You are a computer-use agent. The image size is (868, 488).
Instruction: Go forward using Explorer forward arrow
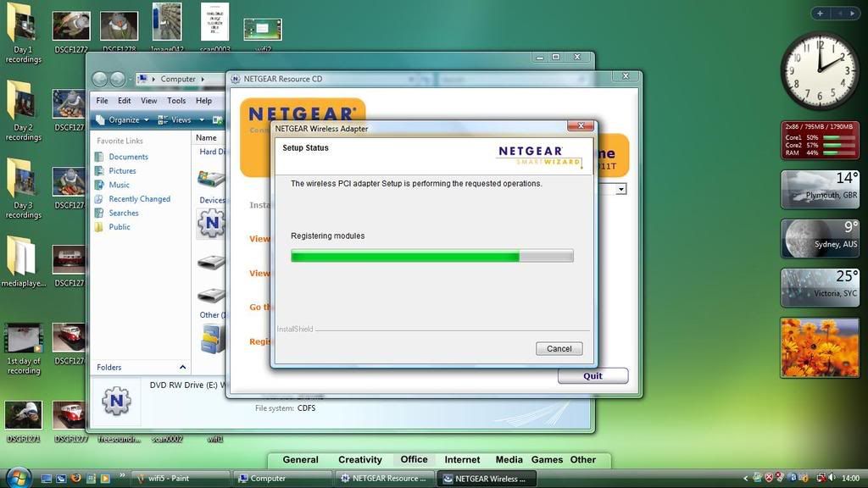pos(117,79)
